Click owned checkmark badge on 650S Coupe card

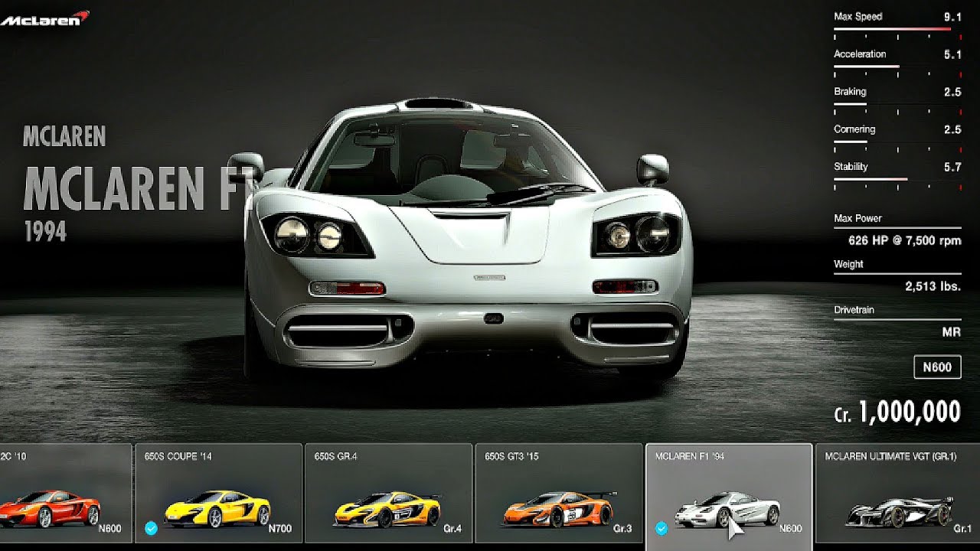(x=152, y=528)
